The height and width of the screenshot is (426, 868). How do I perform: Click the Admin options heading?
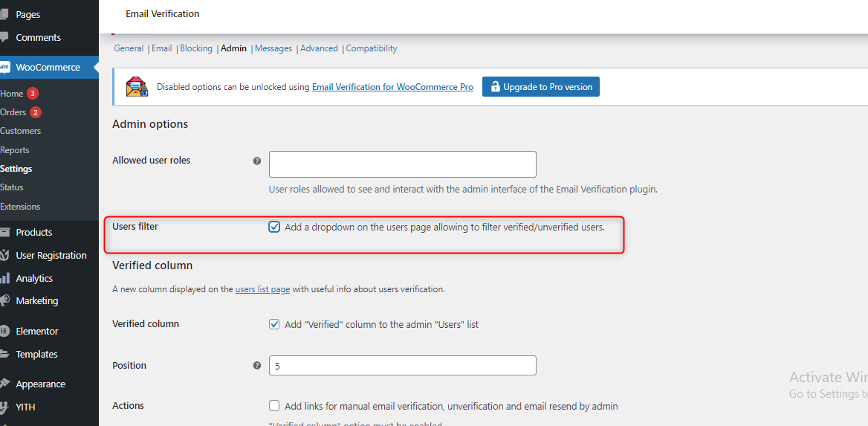pos(150,124)
